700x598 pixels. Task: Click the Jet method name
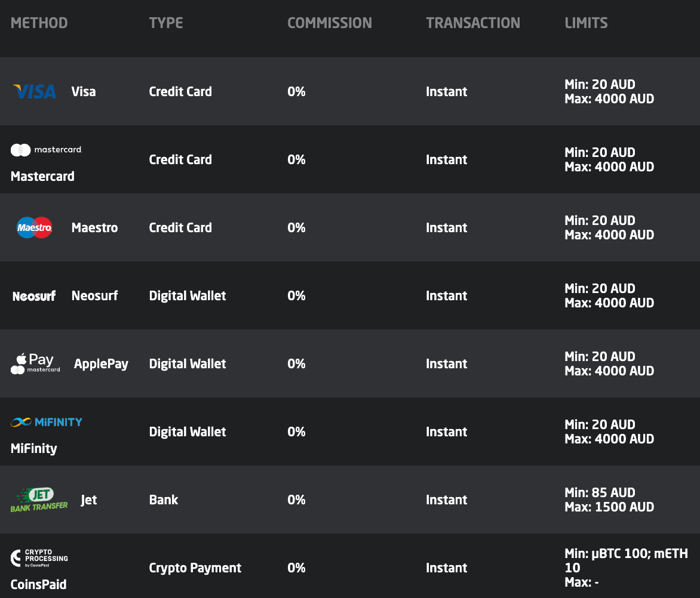[x=89, y=500]
